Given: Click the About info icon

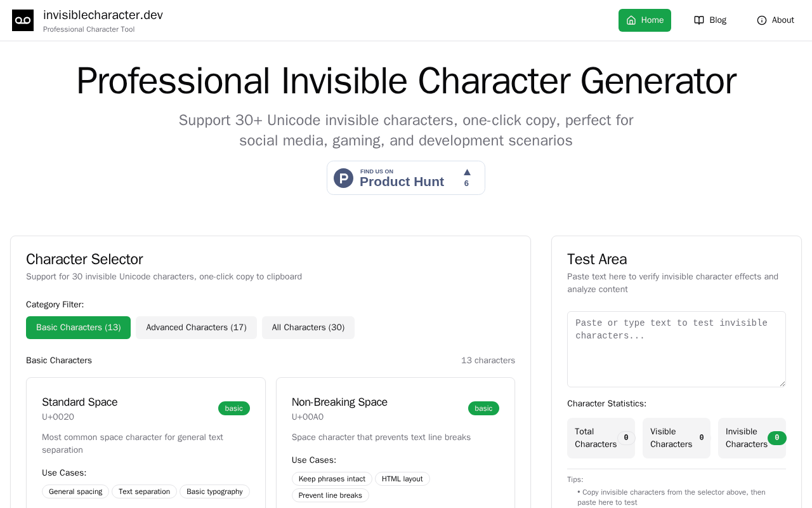Looking at the screenshot, I should 762,20.
